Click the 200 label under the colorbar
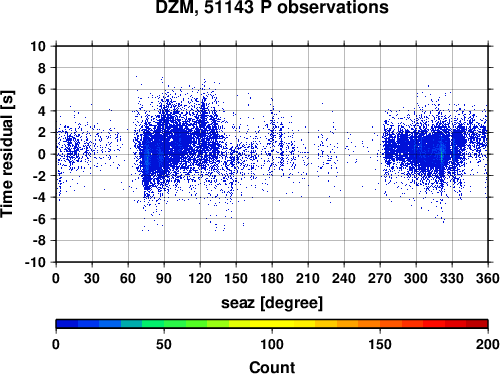The height and width of the screenshot is (374, 500). [488, 344]
